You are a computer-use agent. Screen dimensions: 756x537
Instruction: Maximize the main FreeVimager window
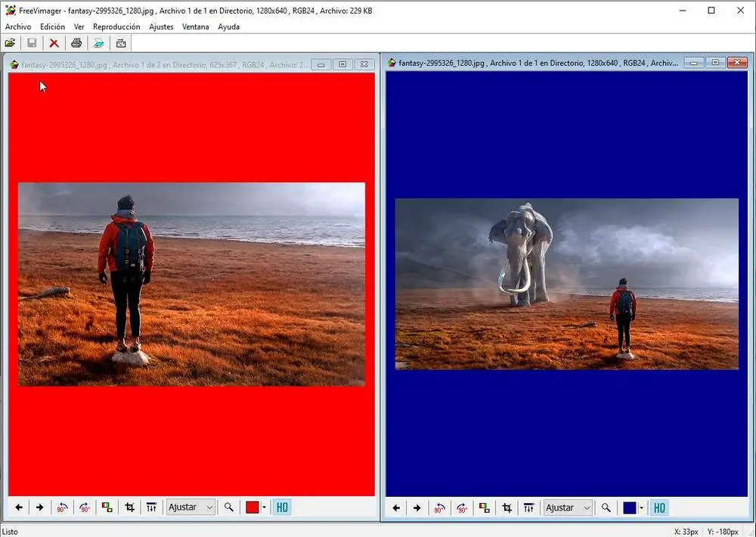711,10
